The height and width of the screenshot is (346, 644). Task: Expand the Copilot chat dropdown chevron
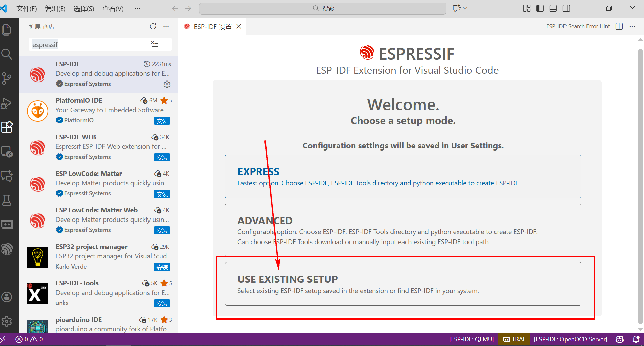click(465, 8)
